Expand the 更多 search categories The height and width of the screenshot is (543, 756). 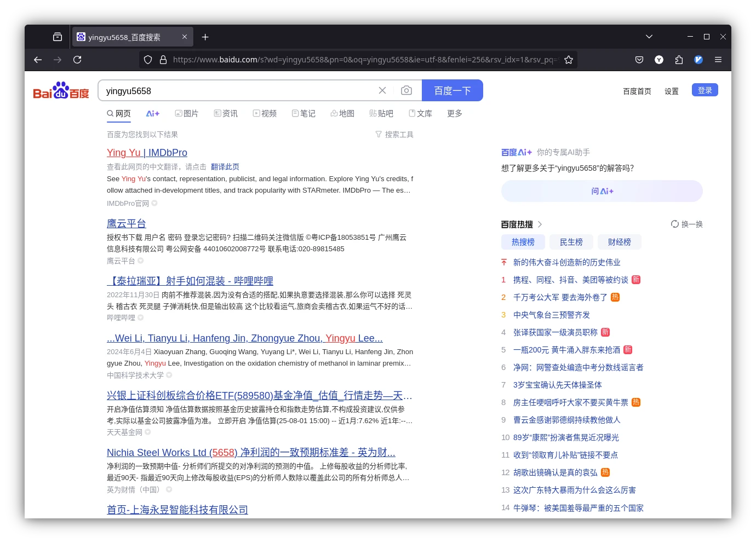click(x=454, y=113)
